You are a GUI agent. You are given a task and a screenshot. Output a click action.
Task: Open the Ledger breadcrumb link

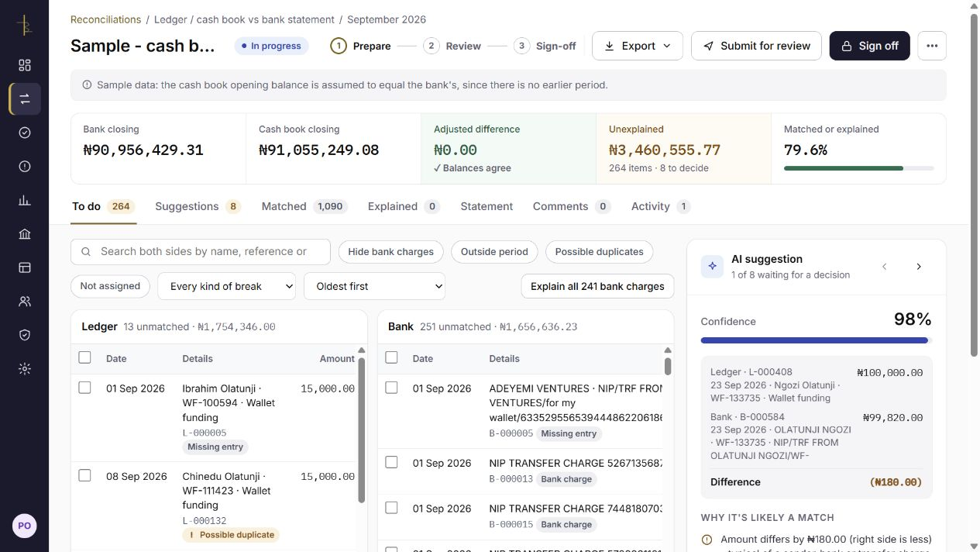pyautogui.click(x=170, y=19)
